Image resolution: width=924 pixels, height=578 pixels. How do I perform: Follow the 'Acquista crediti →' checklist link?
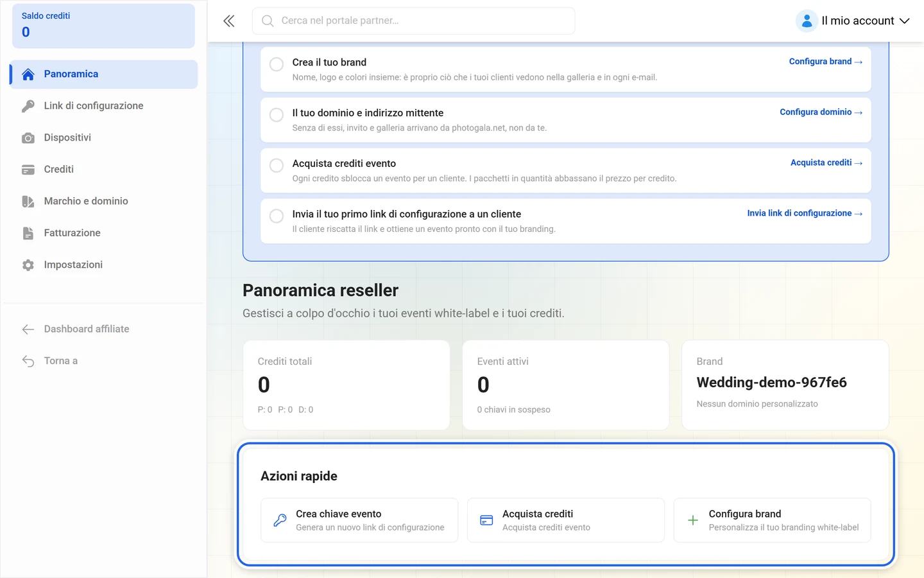coord(826,163)
